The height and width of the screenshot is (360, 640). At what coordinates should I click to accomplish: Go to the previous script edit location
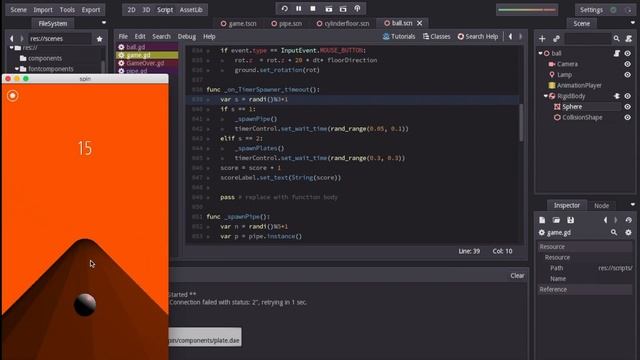[510, 36]
